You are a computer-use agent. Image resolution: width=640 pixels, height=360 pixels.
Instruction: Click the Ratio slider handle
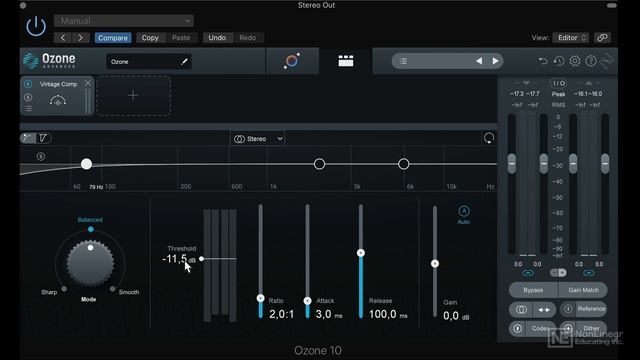[260, 298]
